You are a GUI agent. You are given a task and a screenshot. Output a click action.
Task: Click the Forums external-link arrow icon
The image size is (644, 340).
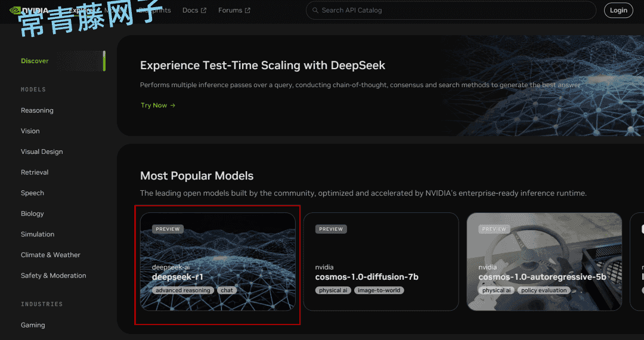point(247,10)
